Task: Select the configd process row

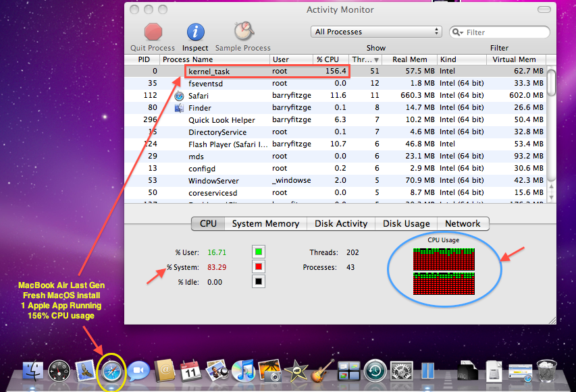Action: [336, 168]
